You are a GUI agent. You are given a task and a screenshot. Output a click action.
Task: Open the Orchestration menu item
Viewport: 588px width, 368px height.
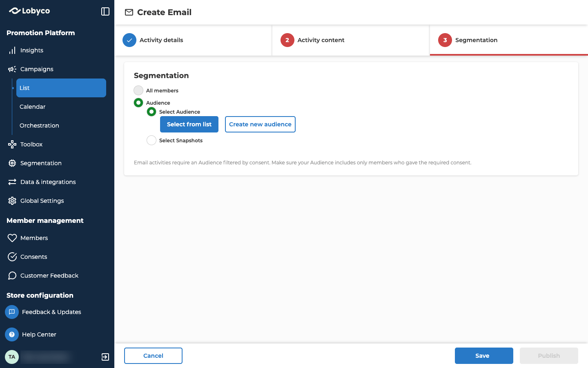coord(61,126)
